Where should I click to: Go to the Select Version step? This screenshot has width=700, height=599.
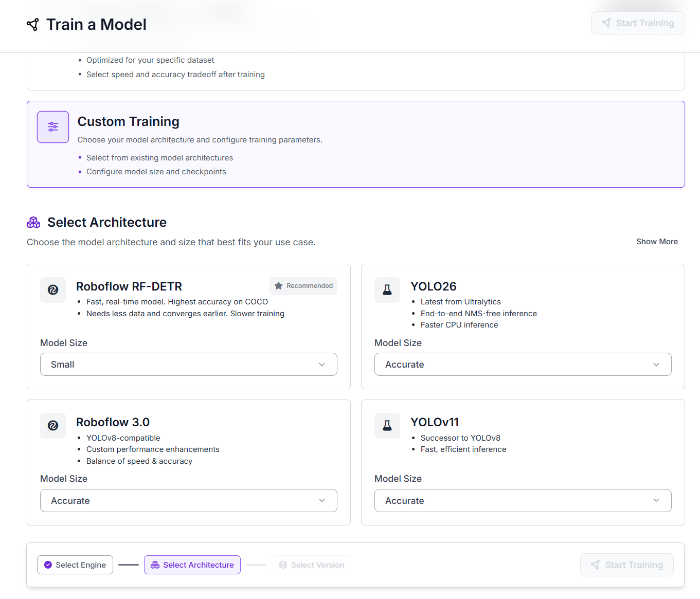pyautogui.click(x=311, y=565)
